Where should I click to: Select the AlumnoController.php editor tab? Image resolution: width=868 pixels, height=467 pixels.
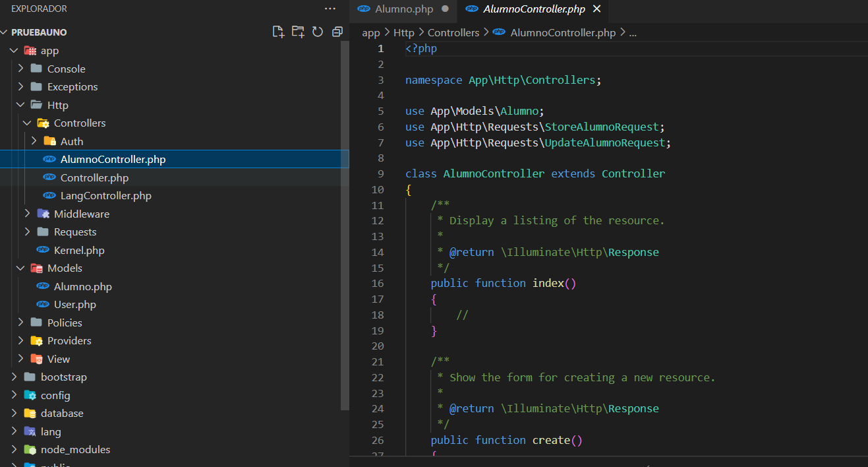[x=533, y=9]
